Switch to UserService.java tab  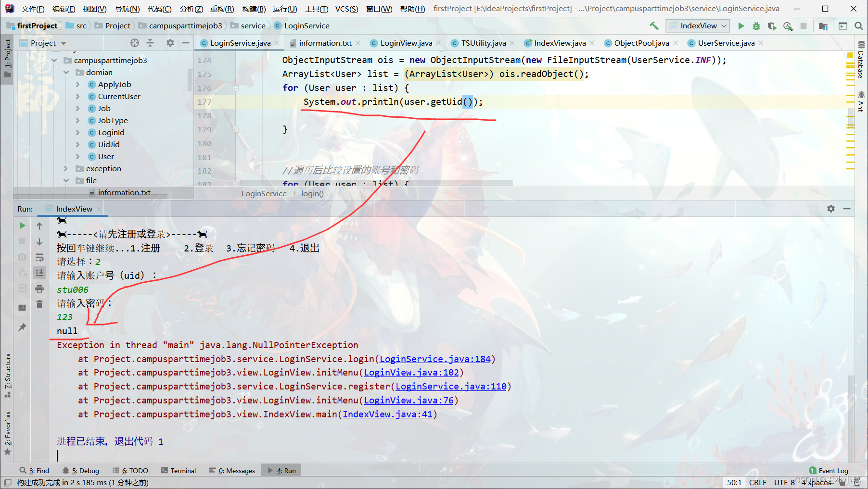pyautogui.click(x=726, y=43)
